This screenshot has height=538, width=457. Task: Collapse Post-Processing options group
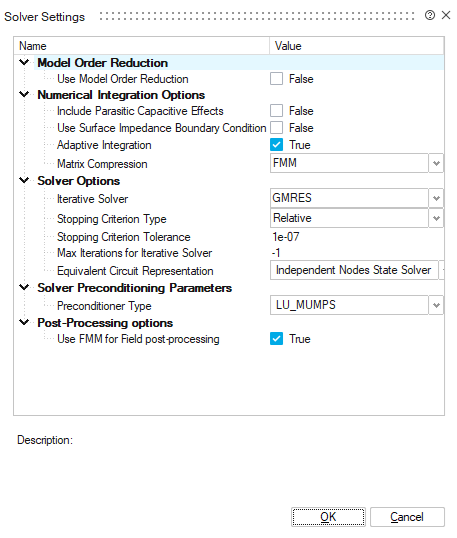pos(24,322)
